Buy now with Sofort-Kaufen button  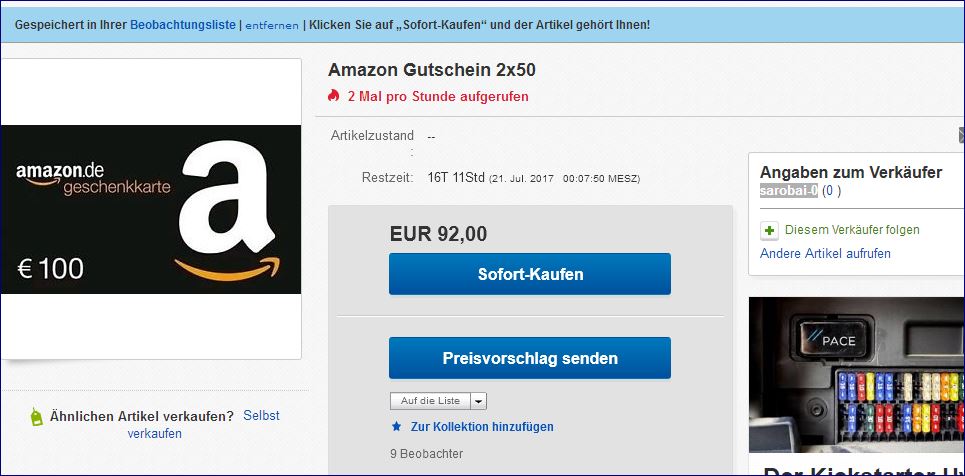[530, 274]
